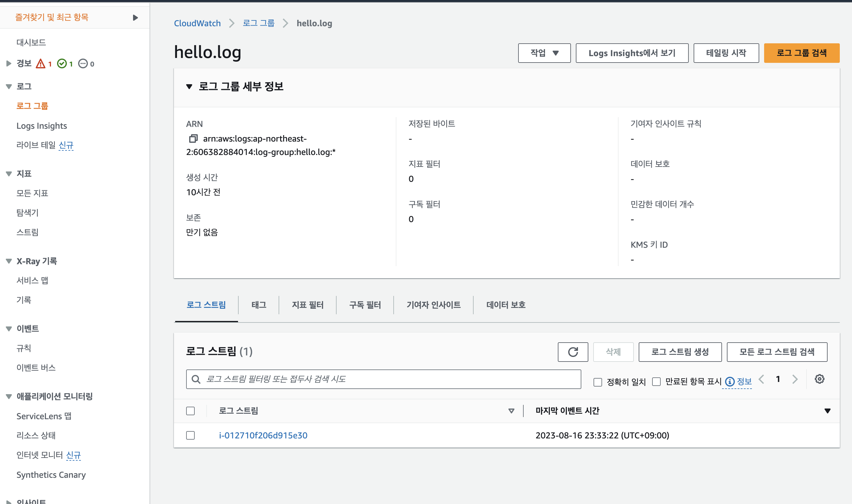This screenshot has width=852, height=504.
Task: Click 모든 로그 스트림 검색 button
Action: coord(777,352)
